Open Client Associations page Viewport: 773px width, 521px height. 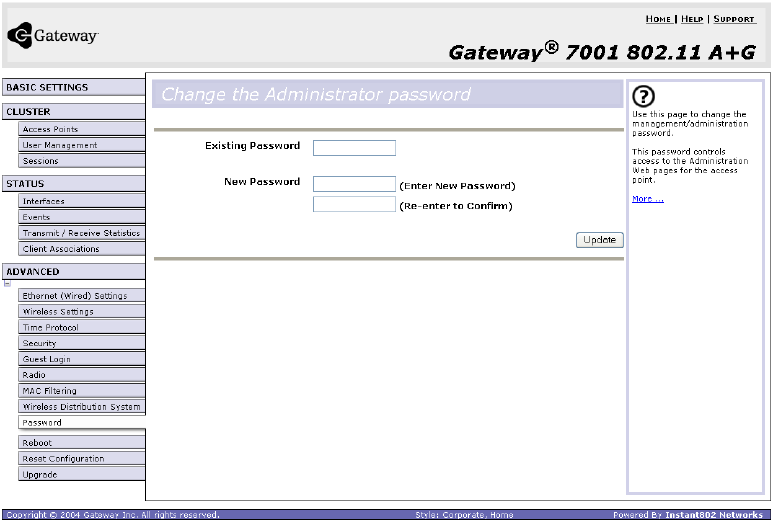click(x=82, y=248)
